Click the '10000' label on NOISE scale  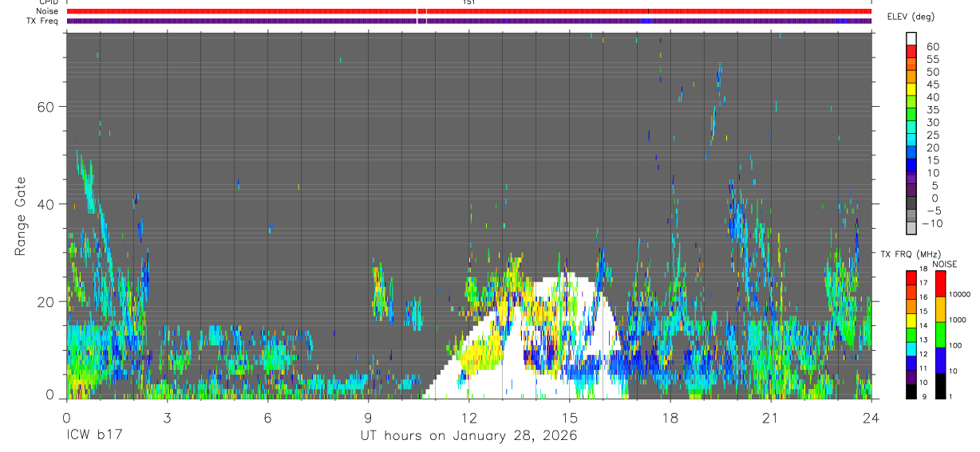point(961,294)
